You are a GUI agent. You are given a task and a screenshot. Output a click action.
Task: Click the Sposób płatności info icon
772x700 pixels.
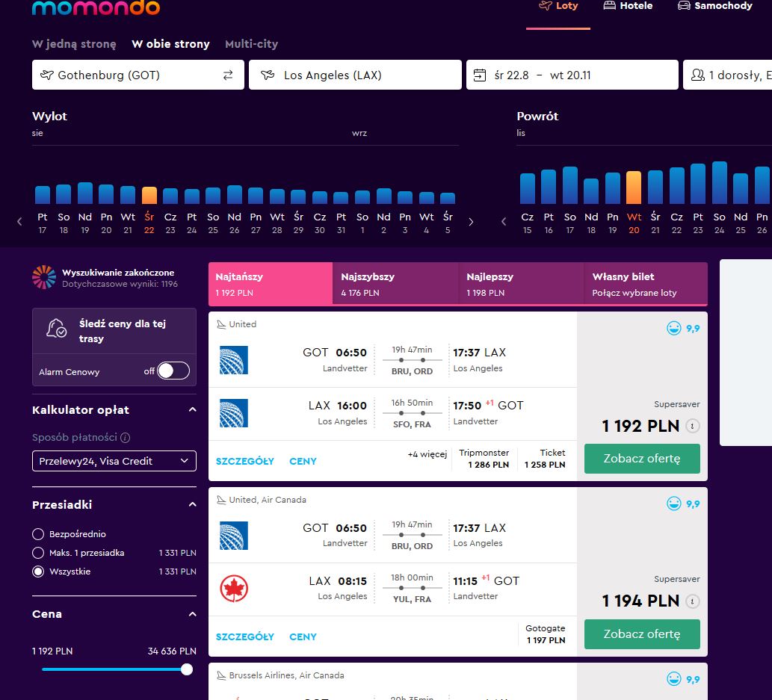point(126,437)
